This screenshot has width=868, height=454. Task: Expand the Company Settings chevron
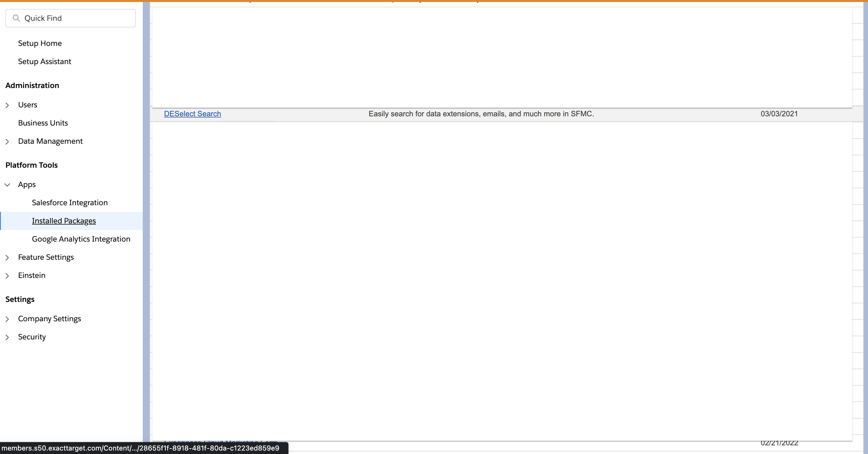[x=7, y=319]
